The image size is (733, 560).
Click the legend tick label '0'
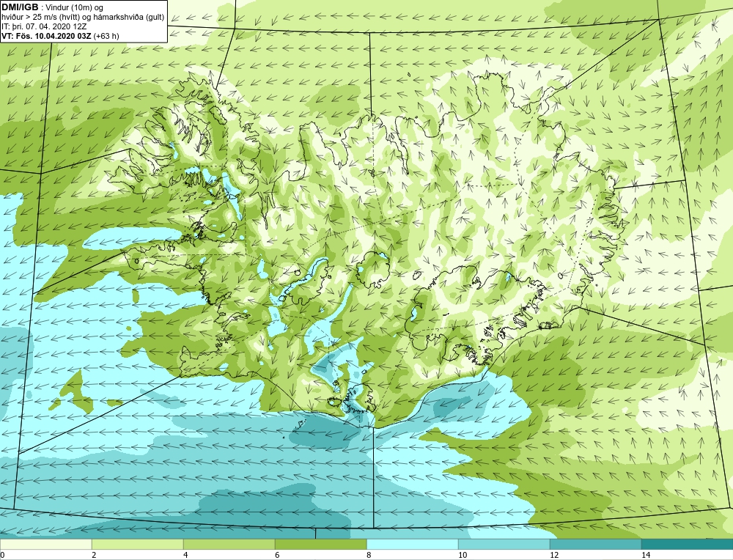click(x=3, y=555)
